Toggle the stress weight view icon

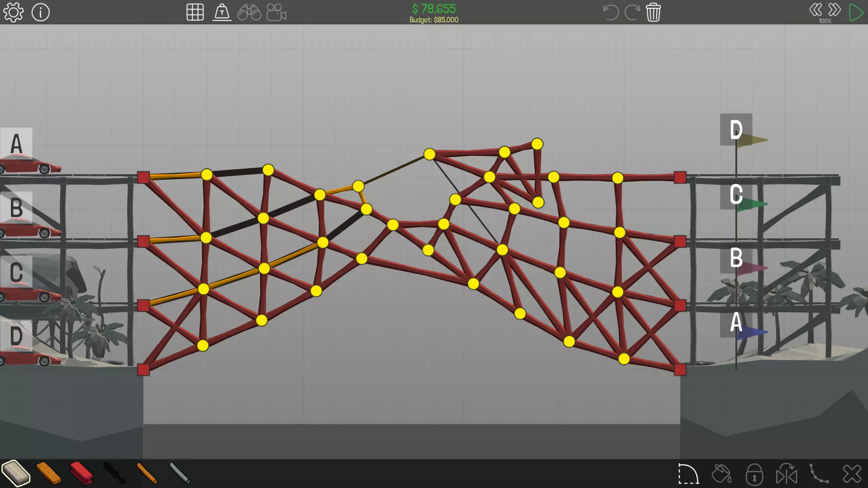click(222, 12)
